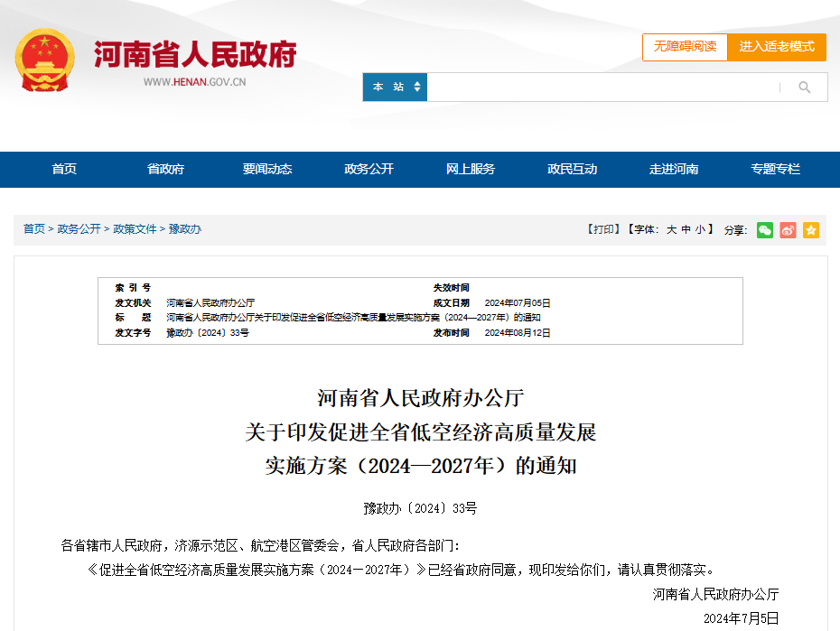The width and height of the screenshot is (840, 631).
Task: Click the 打印 print link
Action: click(x=603, y=229)
